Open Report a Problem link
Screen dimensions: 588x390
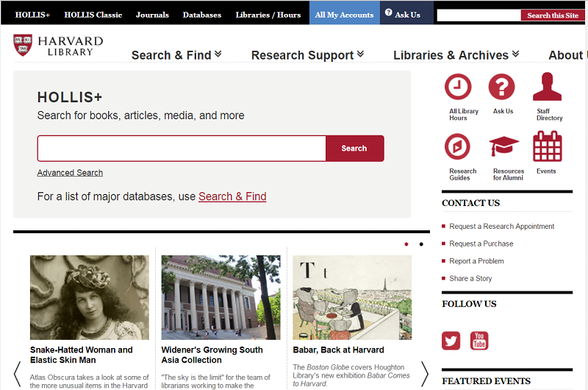[476, 261]
